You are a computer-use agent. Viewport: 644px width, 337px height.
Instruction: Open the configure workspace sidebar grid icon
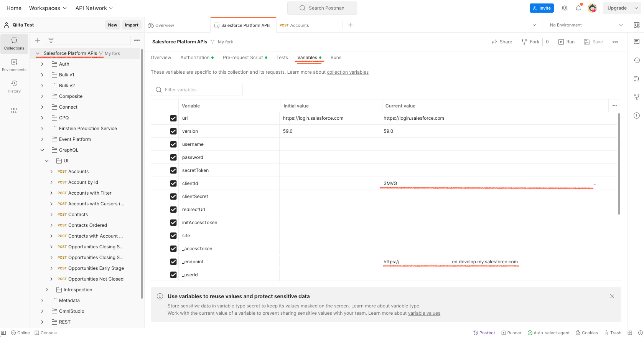pyautogui.click(x=14, y=111)
